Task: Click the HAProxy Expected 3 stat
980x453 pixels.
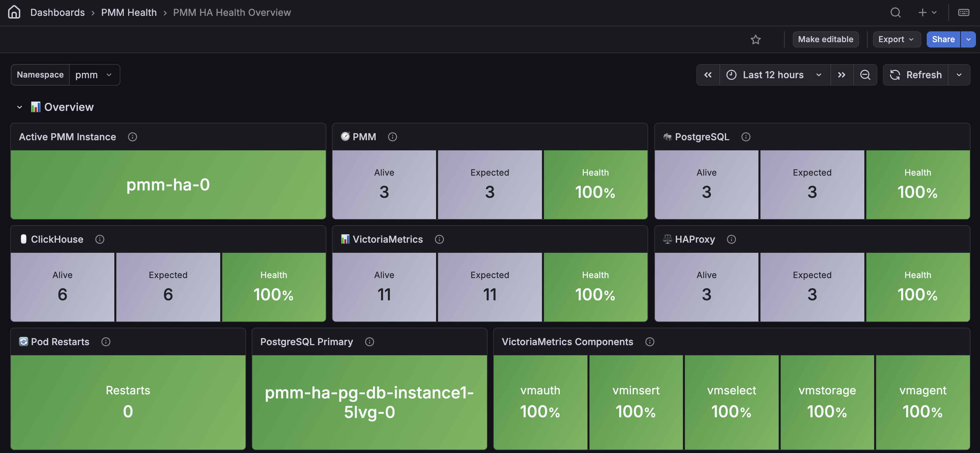Action: pos(812,287)
